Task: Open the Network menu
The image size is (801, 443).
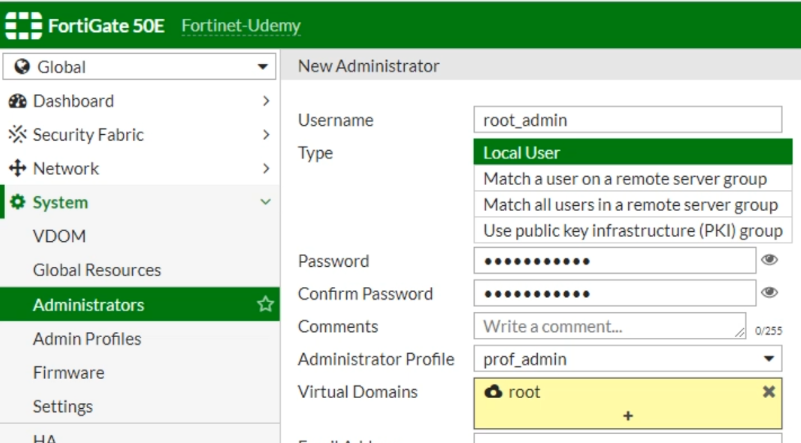Action: 139,168
